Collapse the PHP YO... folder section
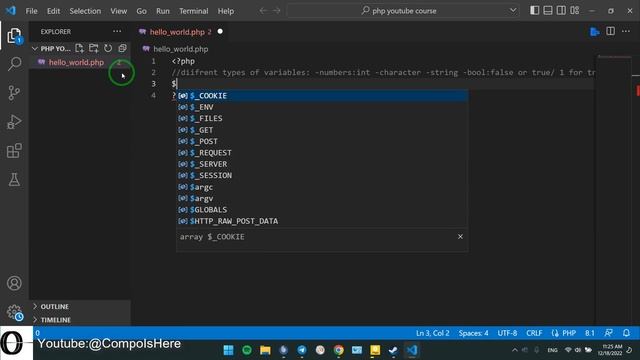The width and height of the screenshot is (640, 360). point(51,49)
